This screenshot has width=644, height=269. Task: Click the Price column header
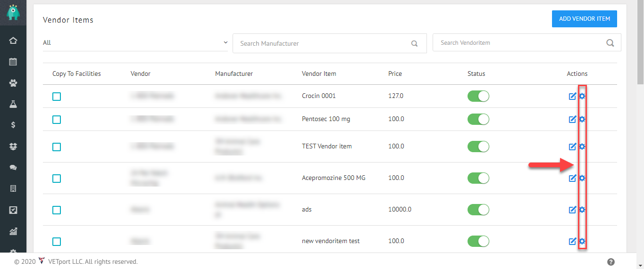pos(395,73)
